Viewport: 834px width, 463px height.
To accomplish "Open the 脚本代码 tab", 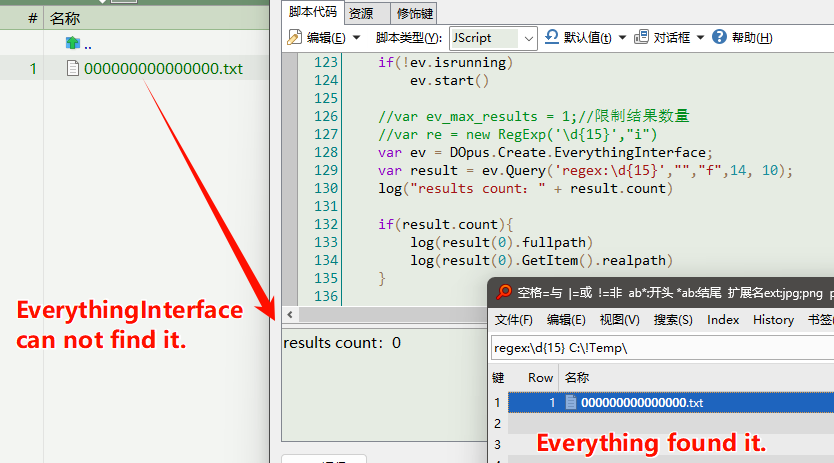I will point(313,12).
